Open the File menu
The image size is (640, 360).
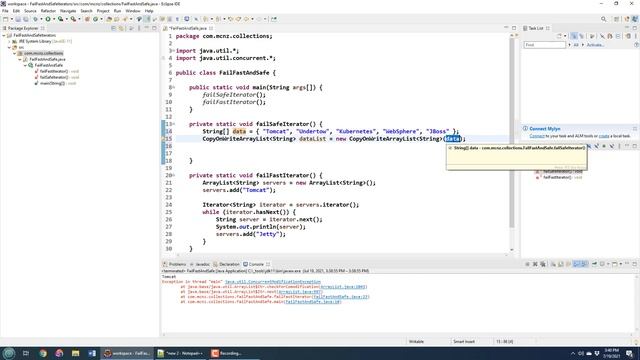click(5, 11)
